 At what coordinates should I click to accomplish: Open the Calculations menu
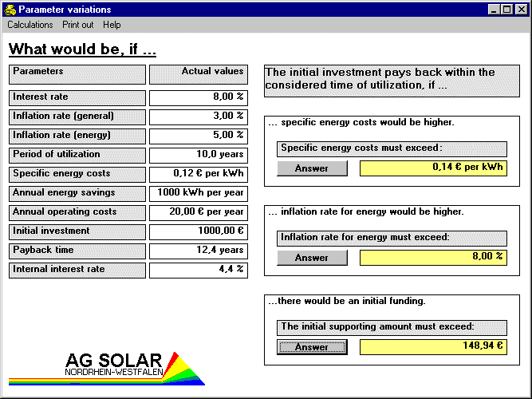coord(30,25)
